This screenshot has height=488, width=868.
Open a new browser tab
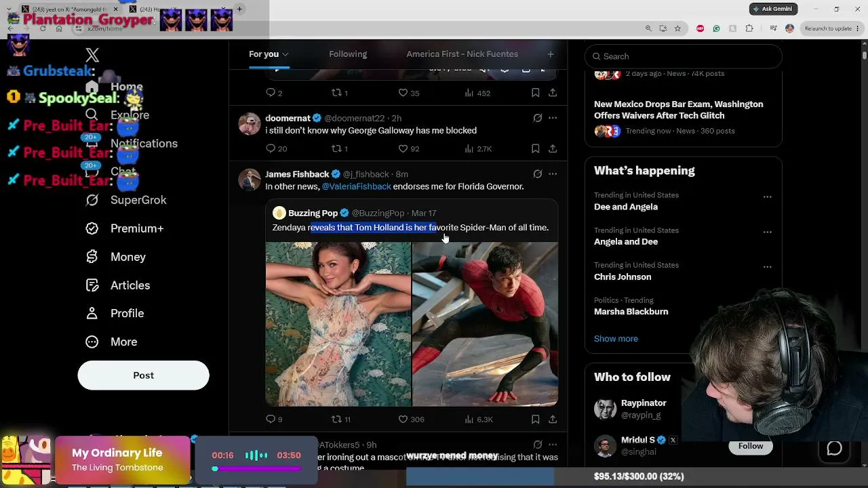point(239,9)
